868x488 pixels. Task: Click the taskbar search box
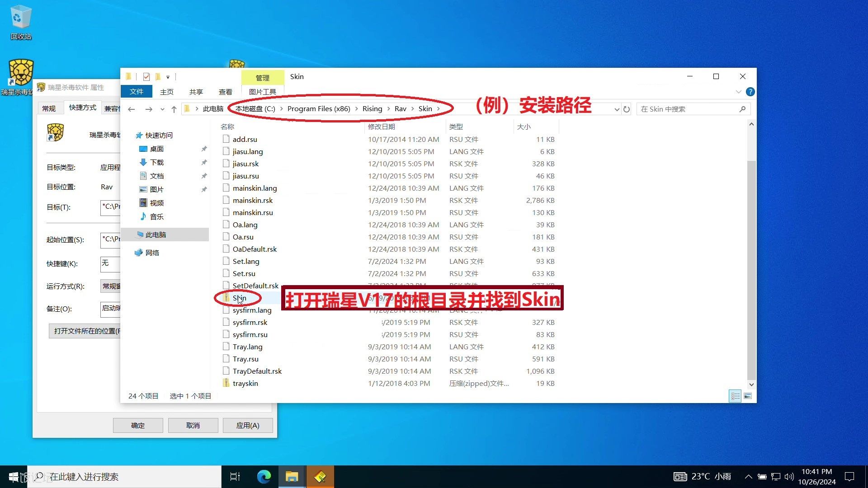click(124, 477)
